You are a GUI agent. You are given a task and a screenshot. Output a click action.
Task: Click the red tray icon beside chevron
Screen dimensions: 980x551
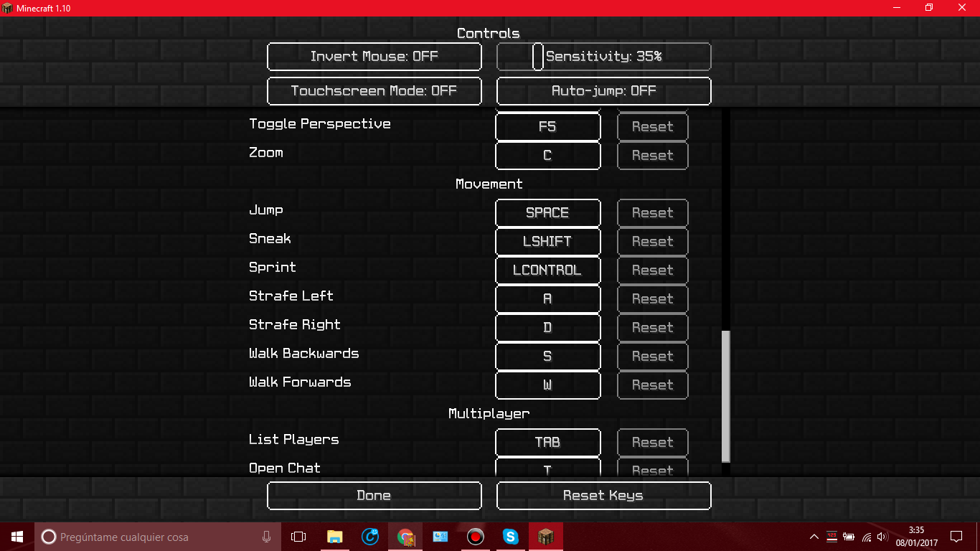click(x=831, y=537)
